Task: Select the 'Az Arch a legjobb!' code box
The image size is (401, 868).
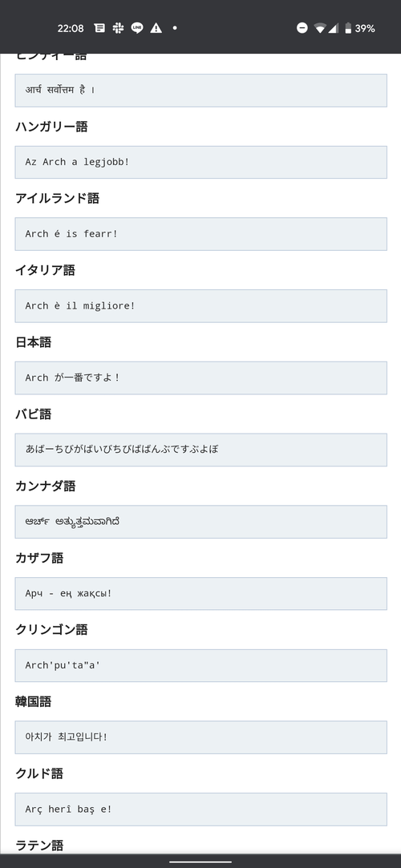Action: coord(200,162)
